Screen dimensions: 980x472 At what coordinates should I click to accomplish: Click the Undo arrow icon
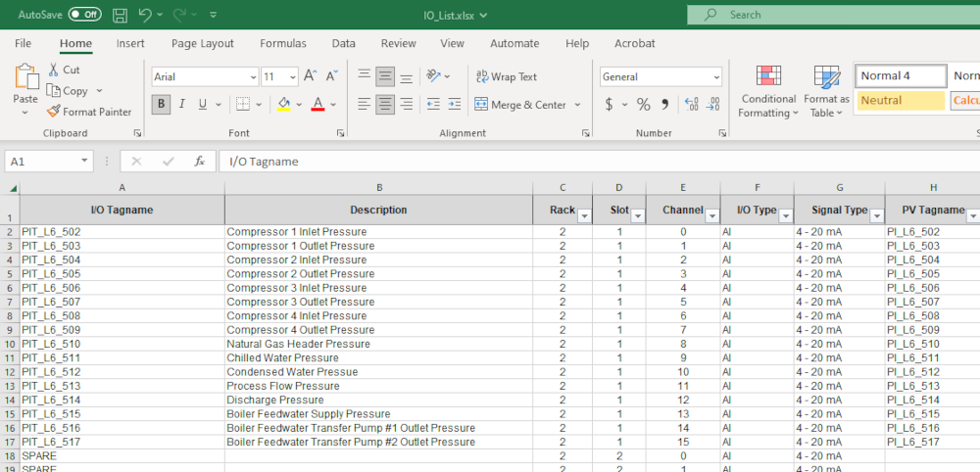tap(146, 15)
